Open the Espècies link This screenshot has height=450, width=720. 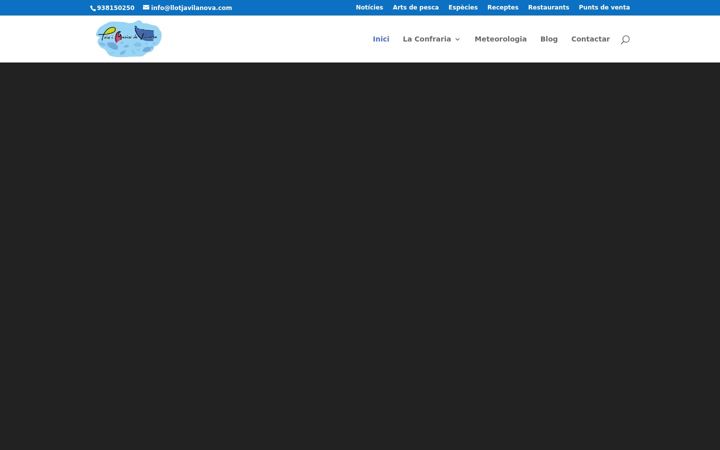tap(463, 7)
